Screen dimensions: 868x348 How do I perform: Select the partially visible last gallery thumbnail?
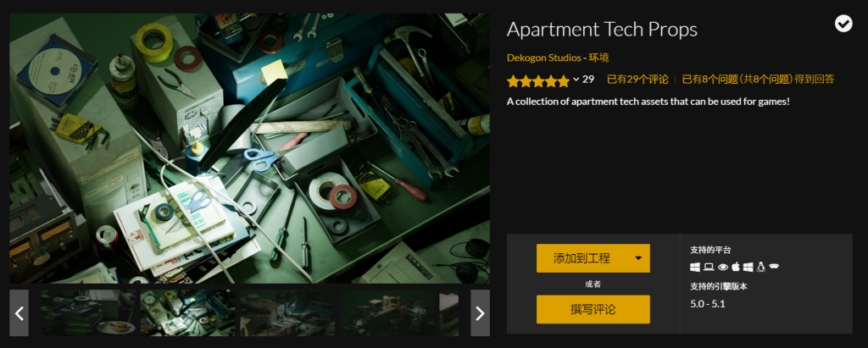[x=449, y=313]
